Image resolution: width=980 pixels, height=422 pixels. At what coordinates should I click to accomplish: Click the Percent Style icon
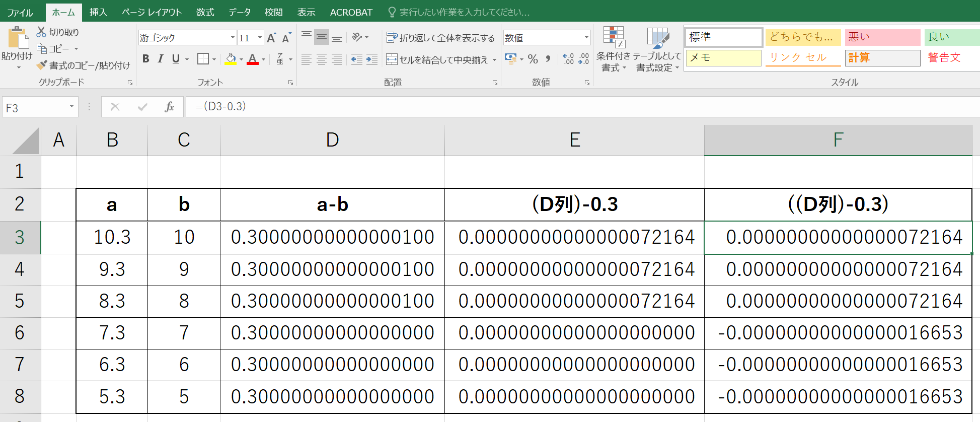point(533,59)
